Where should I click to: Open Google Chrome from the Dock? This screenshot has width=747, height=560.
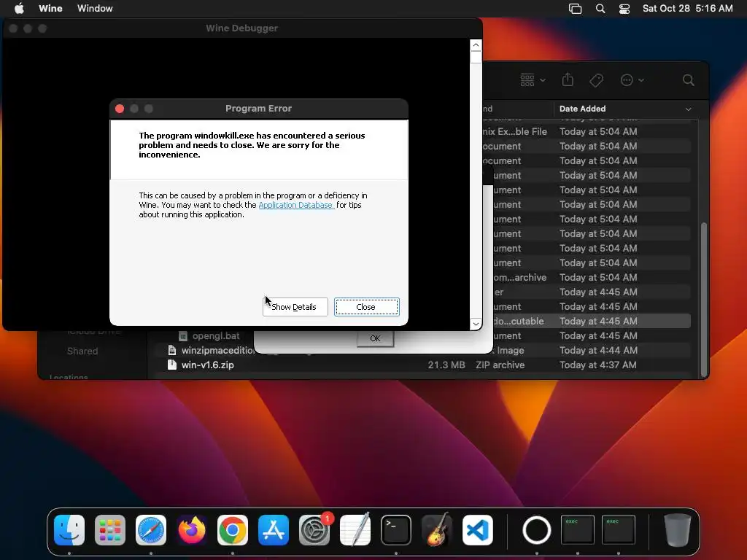coord(233,530)
